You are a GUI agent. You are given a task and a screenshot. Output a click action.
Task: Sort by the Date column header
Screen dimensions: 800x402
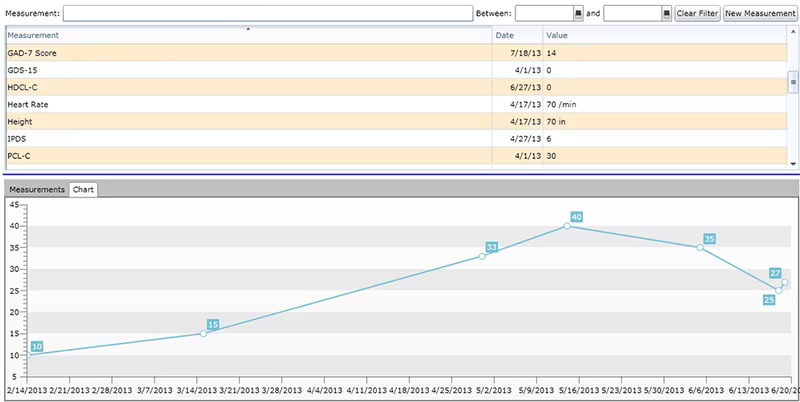coord(517,35)
